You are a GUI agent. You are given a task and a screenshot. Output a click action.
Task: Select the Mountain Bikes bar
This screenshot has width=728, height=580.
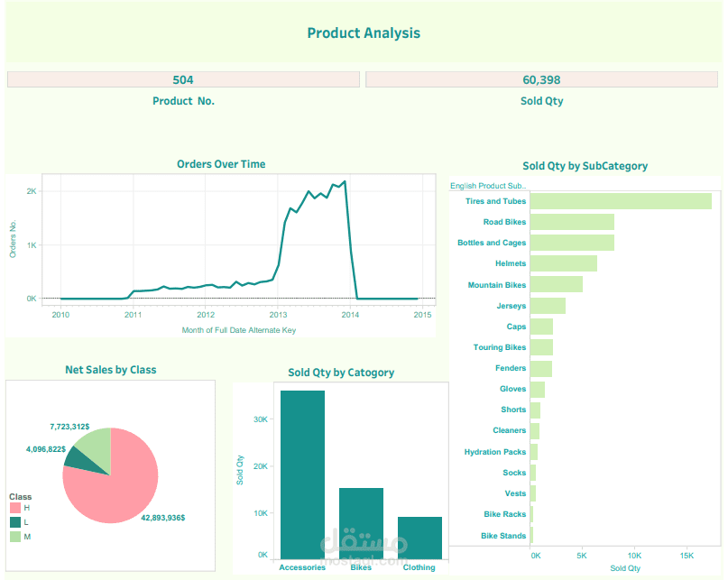[557, 284]
